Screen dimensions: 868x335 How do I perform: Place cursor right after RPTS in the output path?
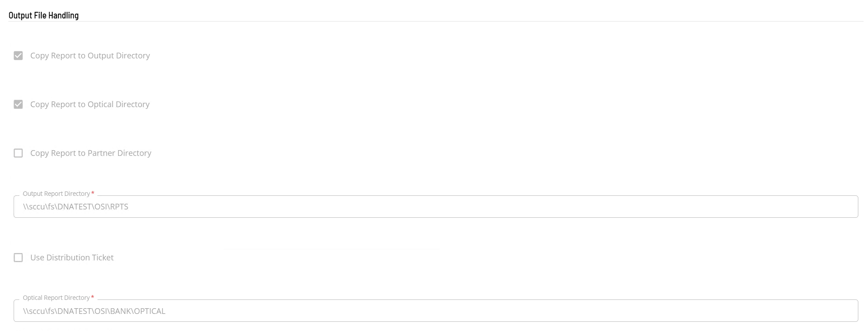(129, 207)
